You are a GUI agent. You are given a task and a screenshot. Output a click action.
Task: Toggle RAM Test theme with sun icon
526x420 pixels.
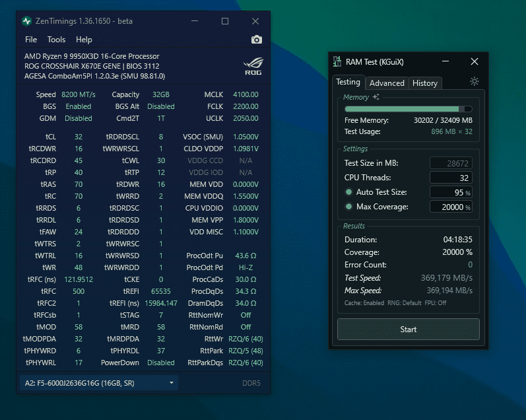(x=475, y=81)
